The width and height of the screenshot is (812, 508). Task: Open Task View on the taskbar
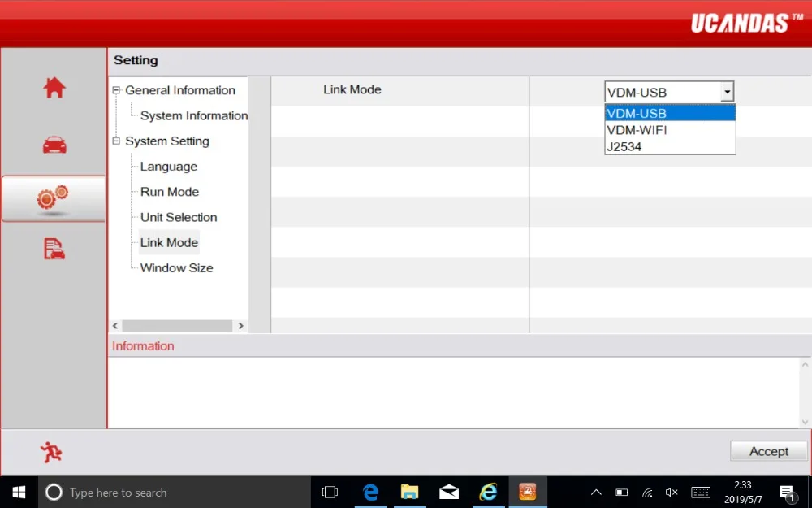(330, 492)
